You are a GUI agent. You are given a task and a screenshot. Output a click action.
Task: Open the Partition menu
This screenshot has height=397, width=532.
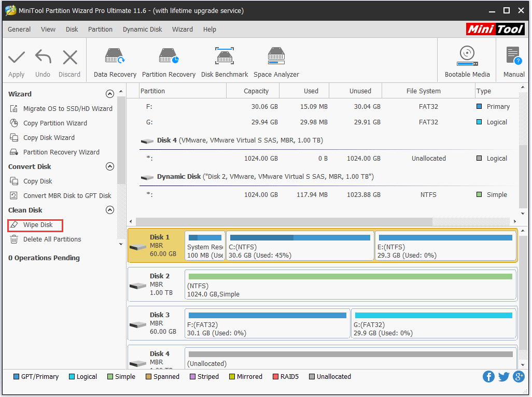(x=100, y=30)
